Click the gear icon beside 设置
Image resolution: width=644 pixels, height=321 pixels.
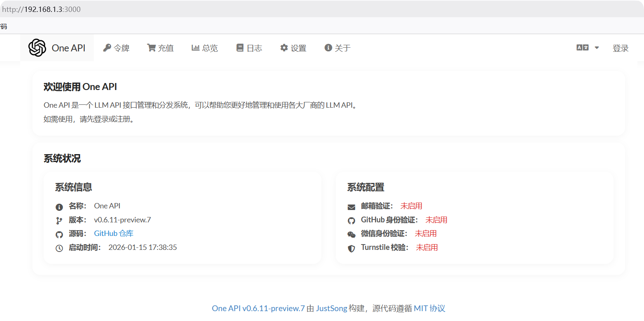284,47
